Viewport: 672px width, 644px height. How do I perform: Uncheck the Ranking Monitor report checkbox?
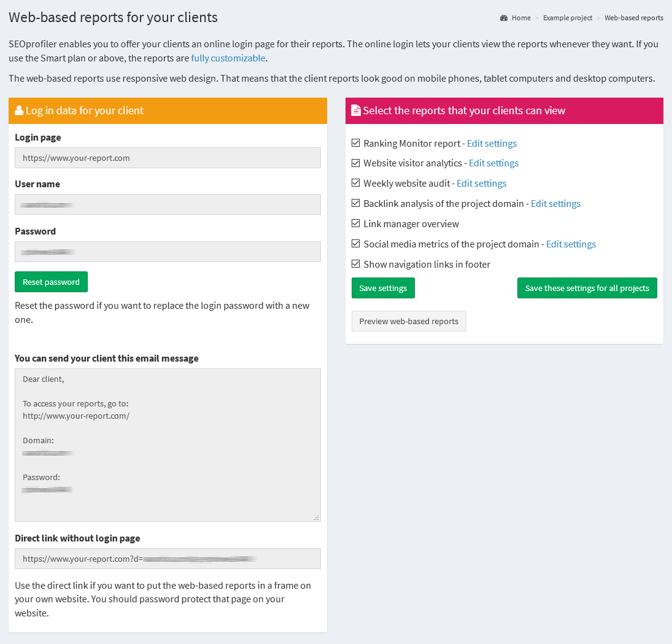[355, 142]
